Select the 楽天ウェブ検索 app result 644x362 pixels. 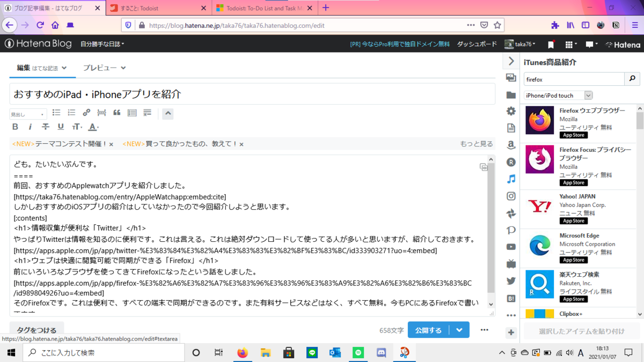[580, 287]
